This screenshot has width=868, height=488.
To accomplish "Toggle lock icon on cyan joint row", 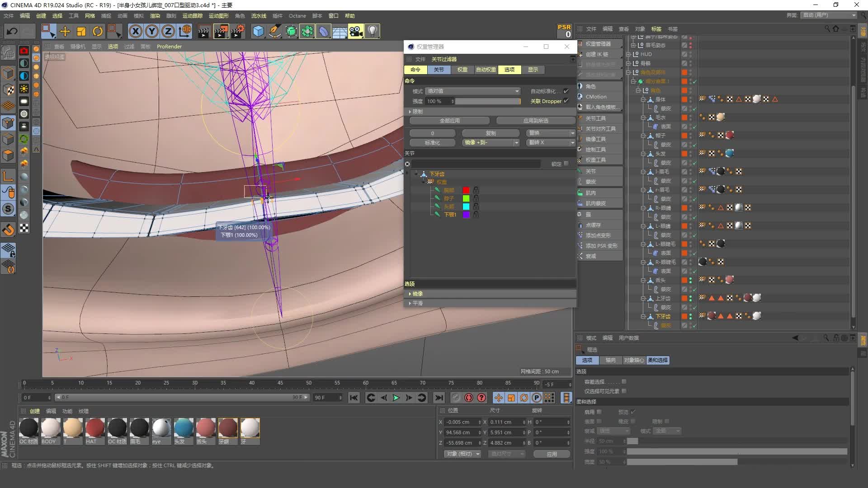I will pyautogui.click(x=476, y=206).
